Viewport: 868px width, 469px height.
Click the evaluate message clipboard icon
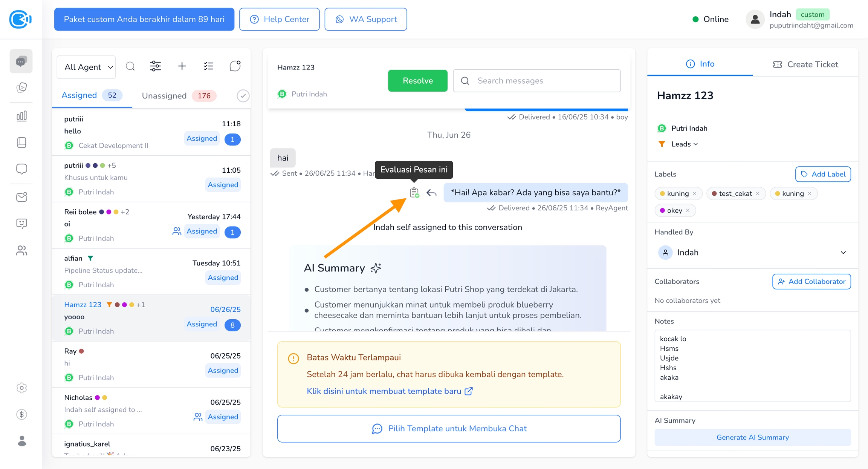414,193
